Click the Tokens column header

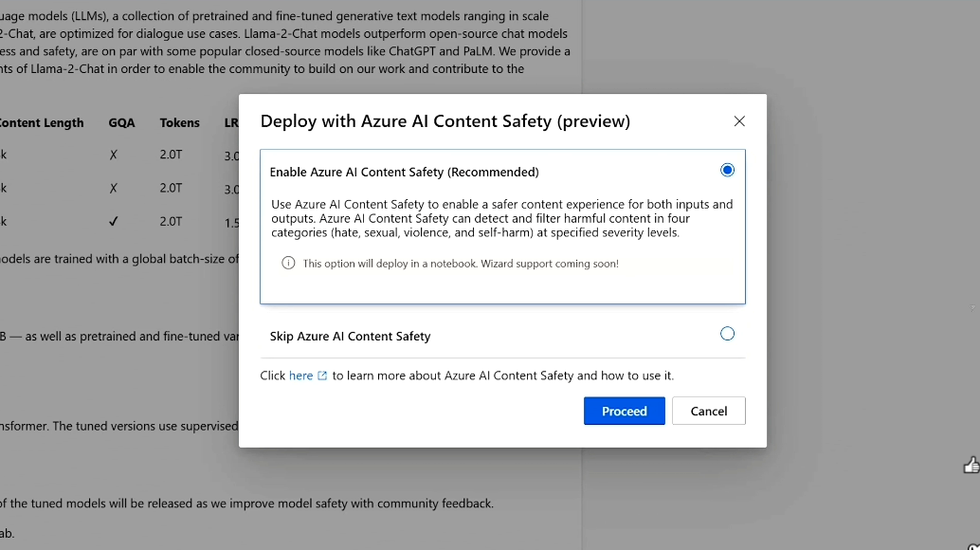coord(179,122)
